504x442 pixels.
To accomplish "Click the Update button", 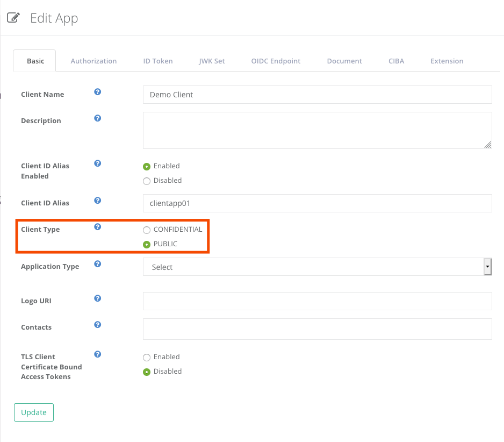I will [34, 412].
